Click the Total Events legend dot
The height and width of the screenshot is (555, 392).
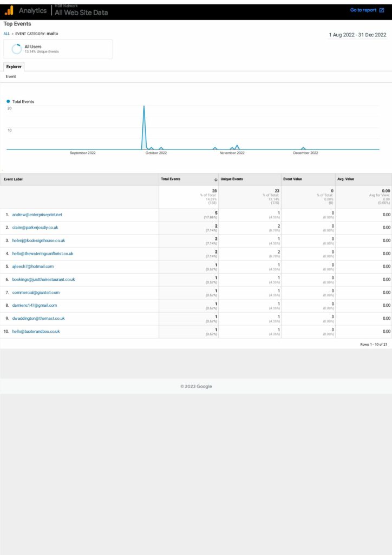(9, 101)
